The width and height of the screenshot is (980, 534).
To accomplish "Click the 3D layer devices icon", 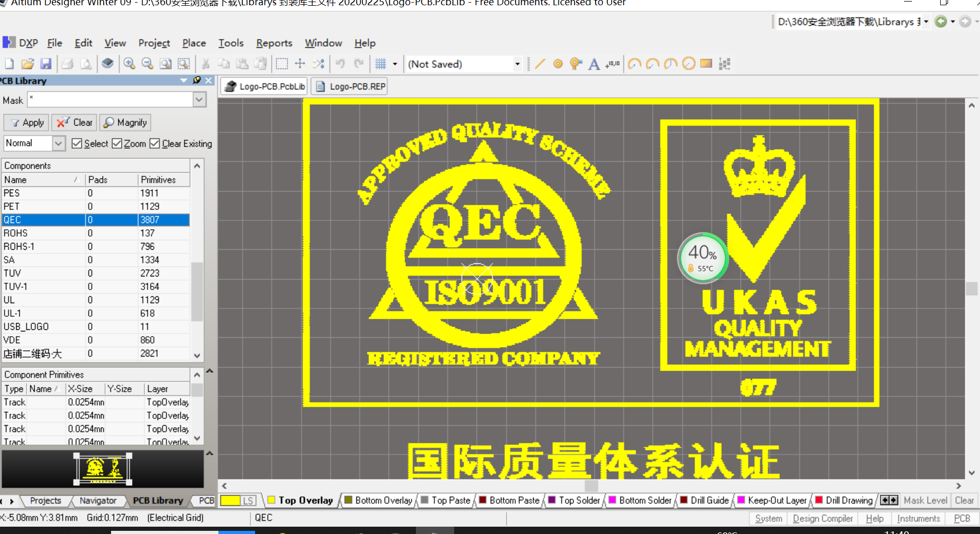I will [x=108, y=64].
